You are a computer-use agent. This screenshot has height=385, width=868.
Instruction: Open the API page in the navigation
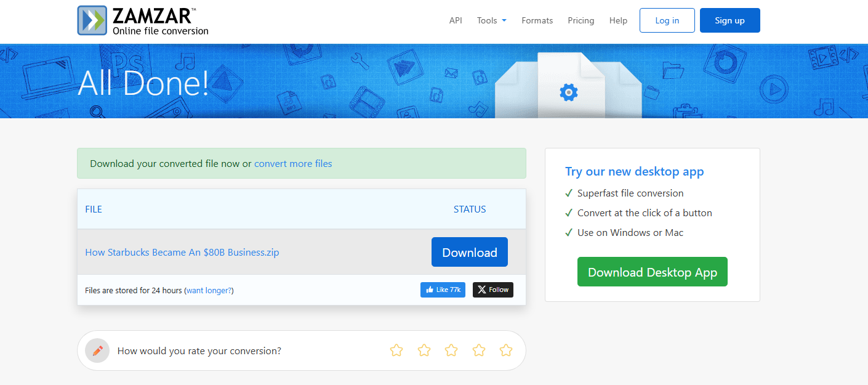456,20
